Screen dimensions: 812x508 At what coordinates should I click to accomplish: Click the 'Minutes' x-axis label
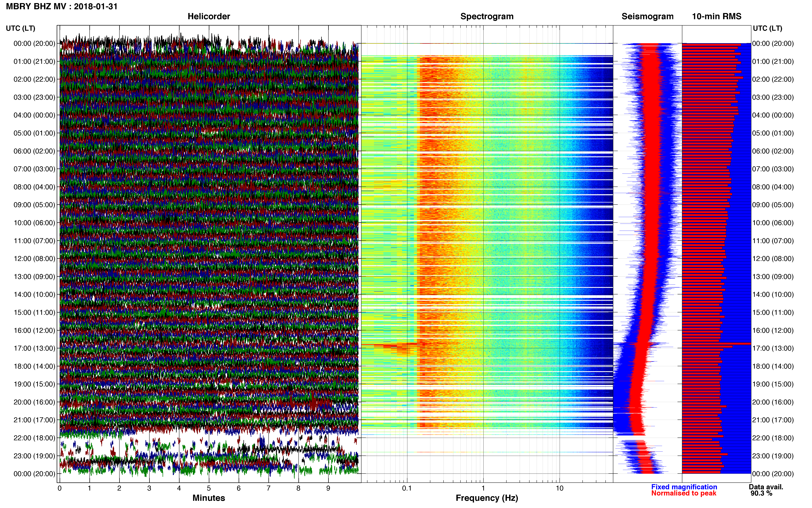click(x=209, y=498)
